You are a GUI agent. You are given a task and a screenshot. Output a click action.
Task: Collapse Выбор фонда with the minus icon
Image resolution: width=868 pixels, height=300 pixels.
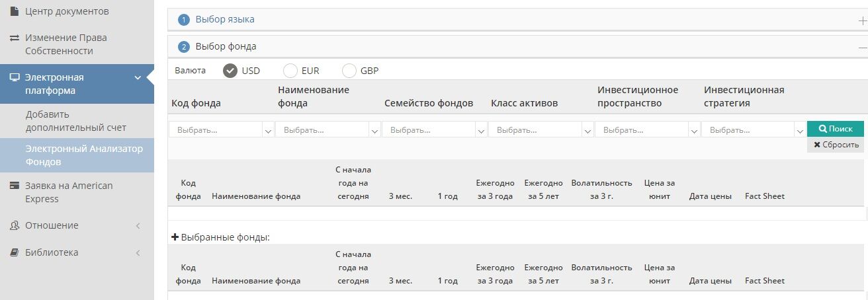tap(862, 48)
